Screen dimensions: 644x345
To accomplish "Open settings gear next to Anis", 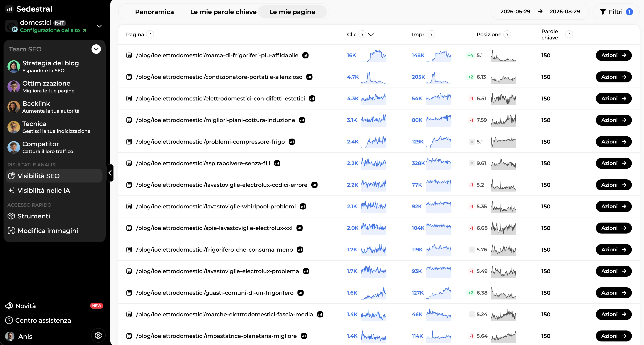I will tap(98, 335).
